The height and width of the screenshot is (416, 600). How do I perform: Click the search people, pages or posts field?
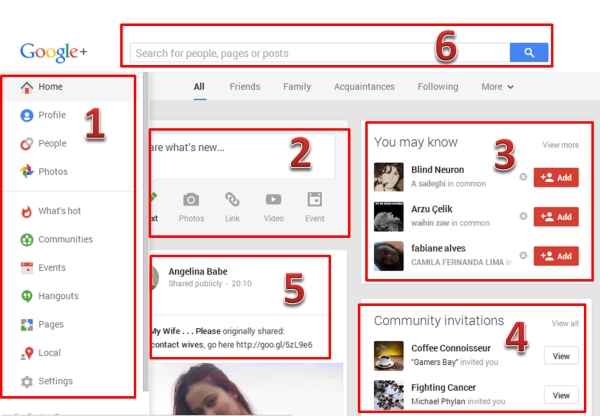click(320, 53)
